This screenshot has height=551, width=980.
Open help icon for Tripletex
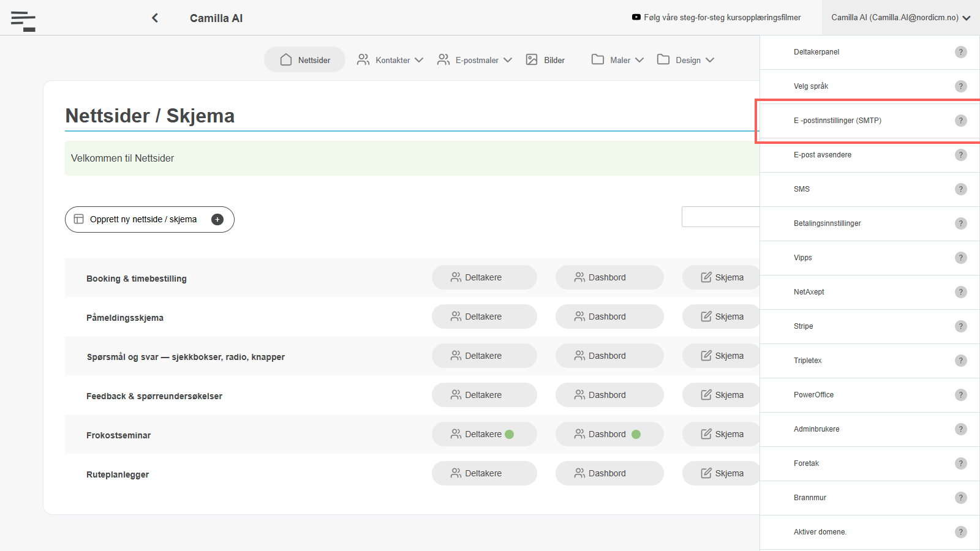961,361
